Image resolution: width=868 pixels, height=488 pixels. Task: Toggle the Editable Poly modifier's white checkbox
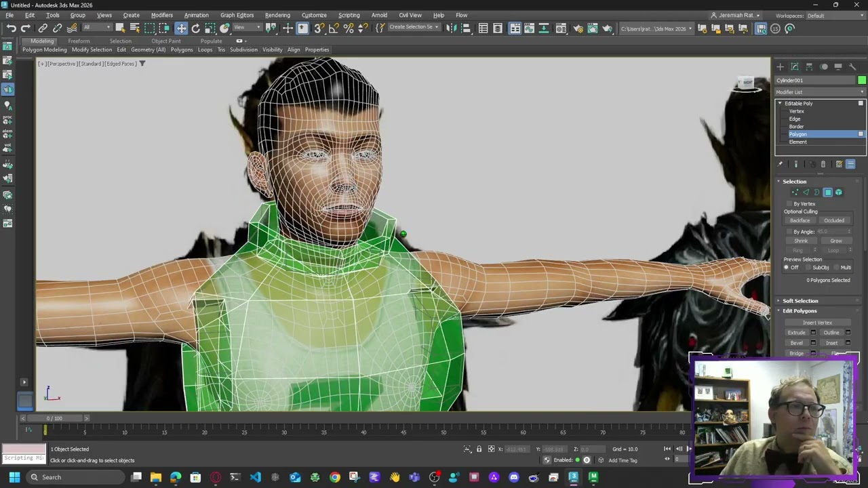[x=861, y=103]
